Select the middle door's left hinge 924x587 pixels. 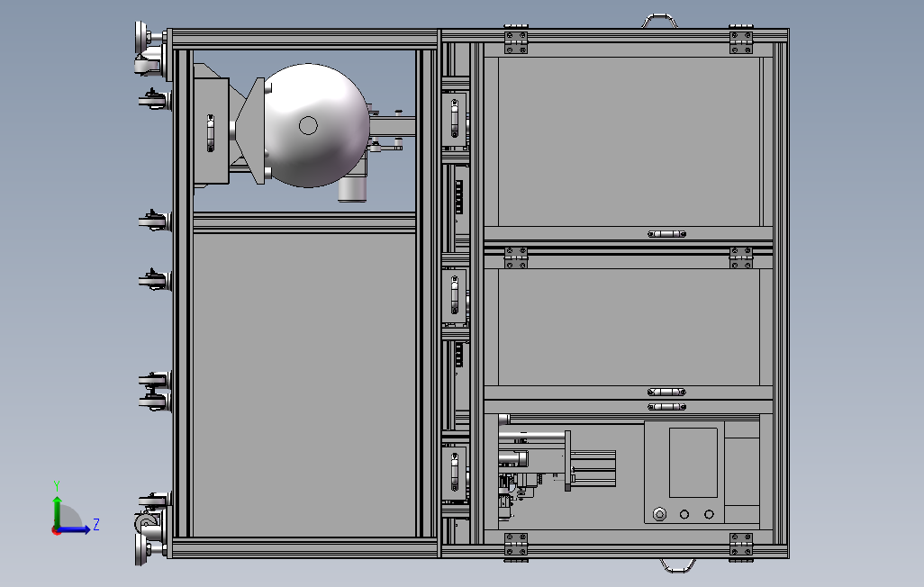pos(516,258)
